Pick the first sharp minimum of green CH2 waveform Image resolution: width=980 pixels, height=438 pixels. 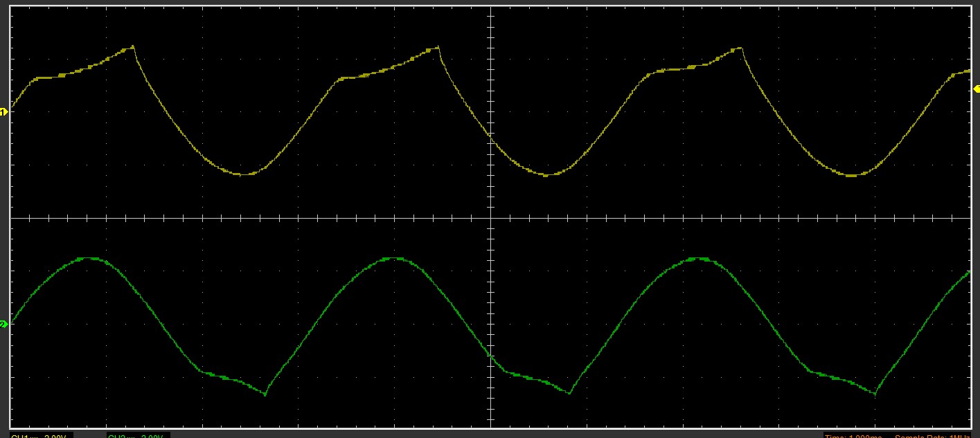tap(265, 394)
